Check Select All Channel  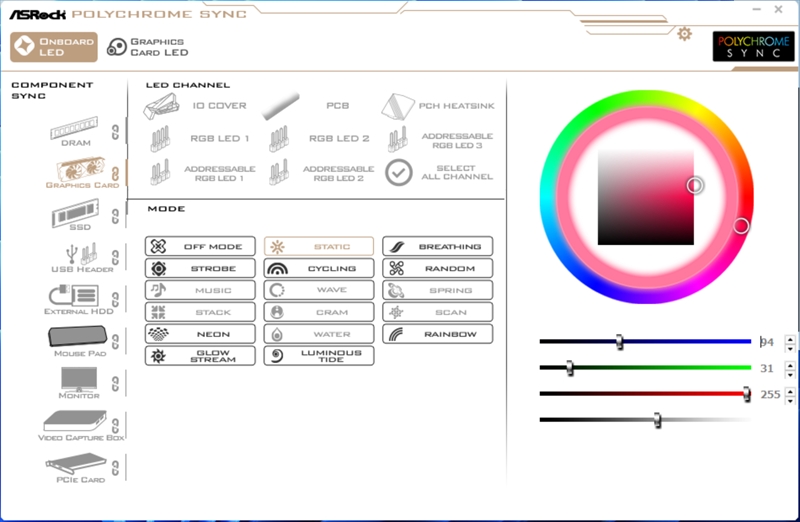[439, 172]
